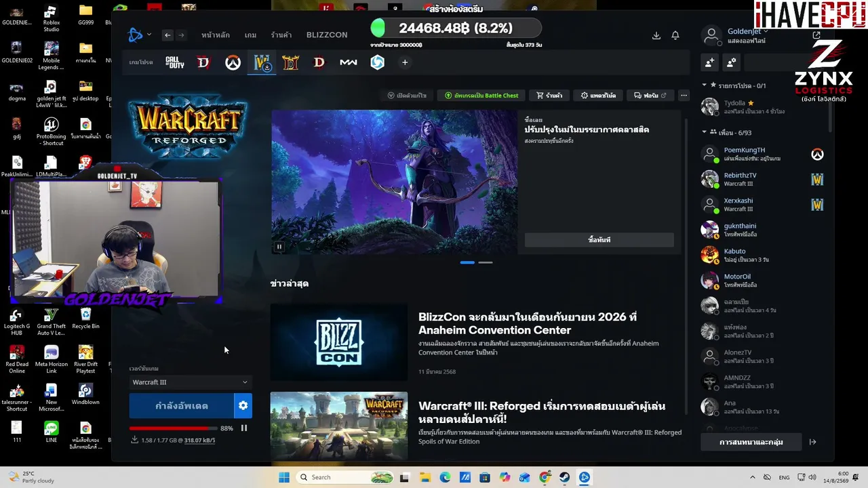Screen dimensions: 868x488
Task: Open chats and groups (การสนทนาและกลุ่ม) button
Action: pos(751,442)
